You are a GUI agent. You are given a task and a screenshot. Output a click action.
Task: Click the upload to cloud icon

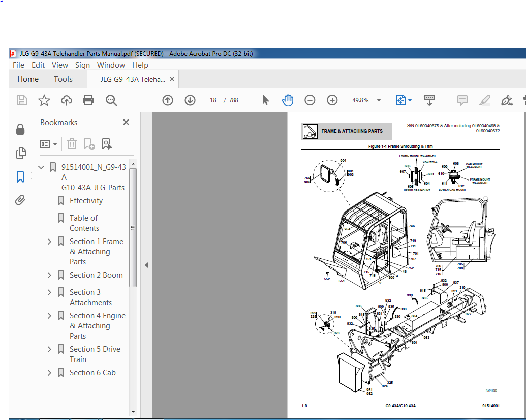[x=67, y=100]
